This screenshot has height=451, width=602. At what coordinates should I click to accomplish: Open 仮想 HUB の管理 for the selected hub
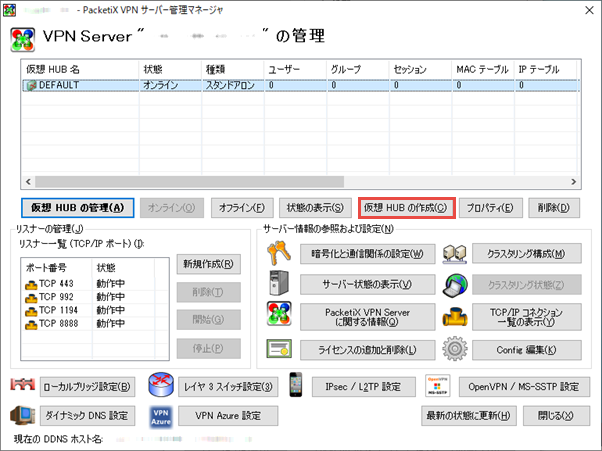click(77, 208)
